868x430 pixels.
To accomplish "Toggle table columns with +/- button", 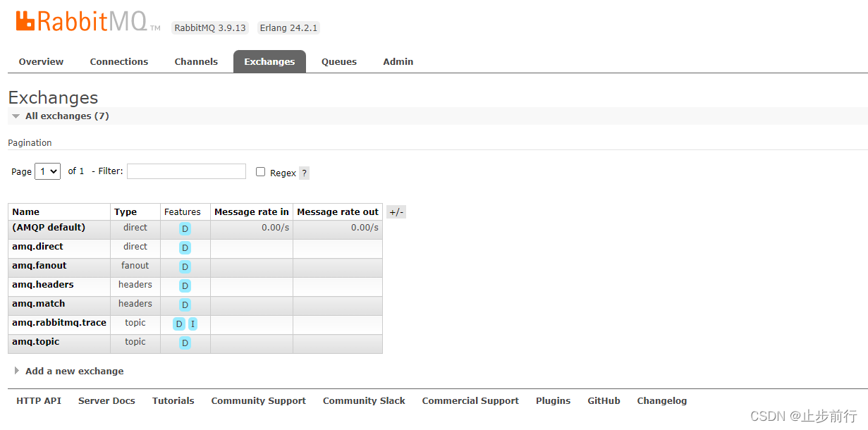I will coord(396,212).
